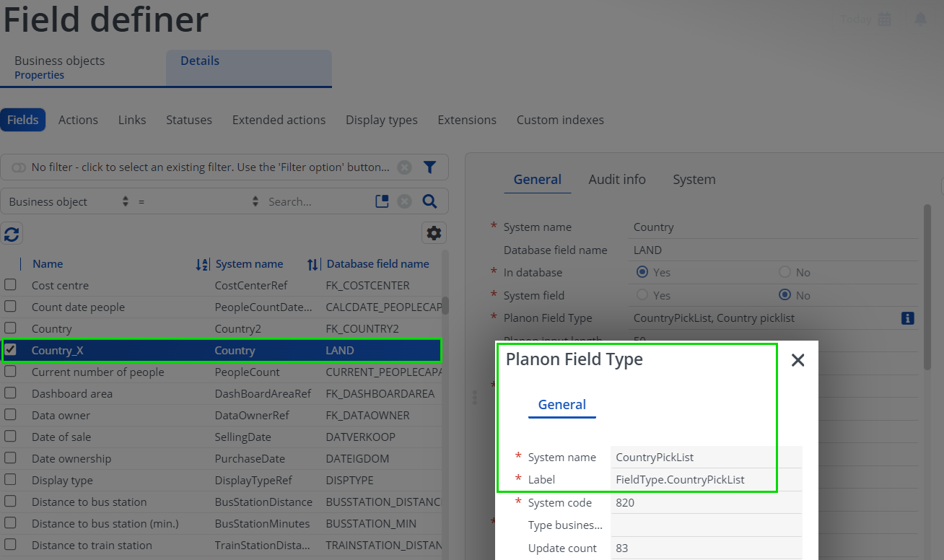Image resolution: width=944 pixels, height=560 pixels.
Task: Switch to the System tab
Action: pyautogui.click(x=694, y=180)
